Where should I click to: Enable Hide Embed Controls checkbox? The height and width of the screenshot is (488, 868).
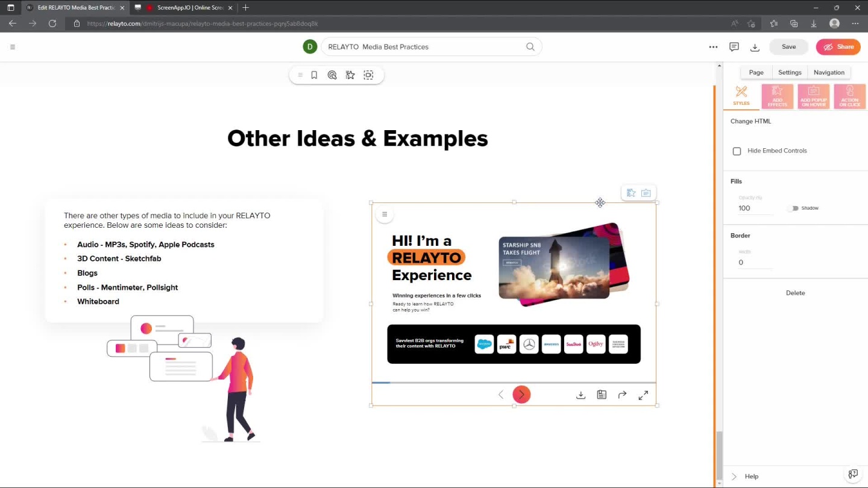(x=737, y=151)
